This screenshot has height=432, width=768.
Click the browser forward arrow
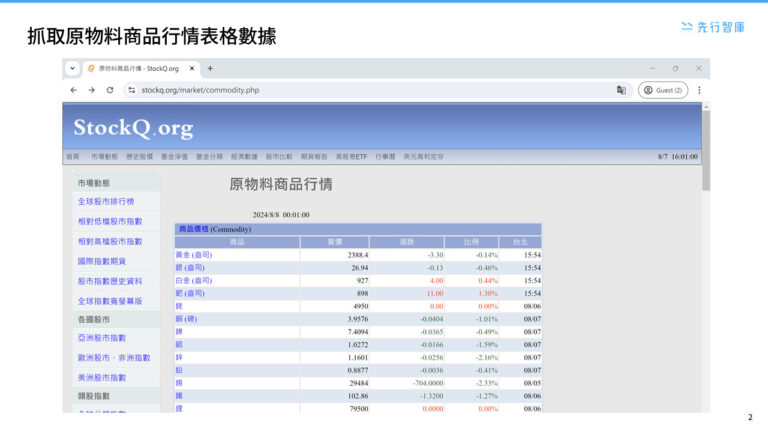tap(92, 90)
